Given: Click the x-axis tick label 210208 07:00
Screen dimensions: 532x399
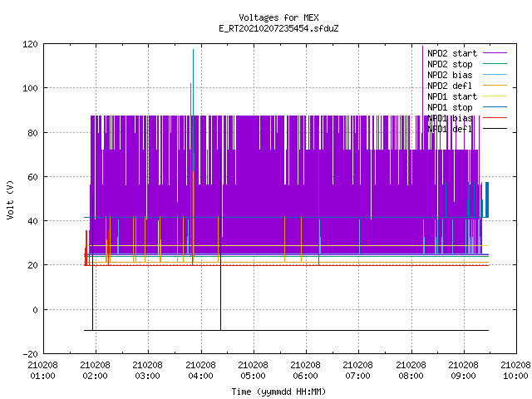Looking at the screenshot, I should [358, 371].
